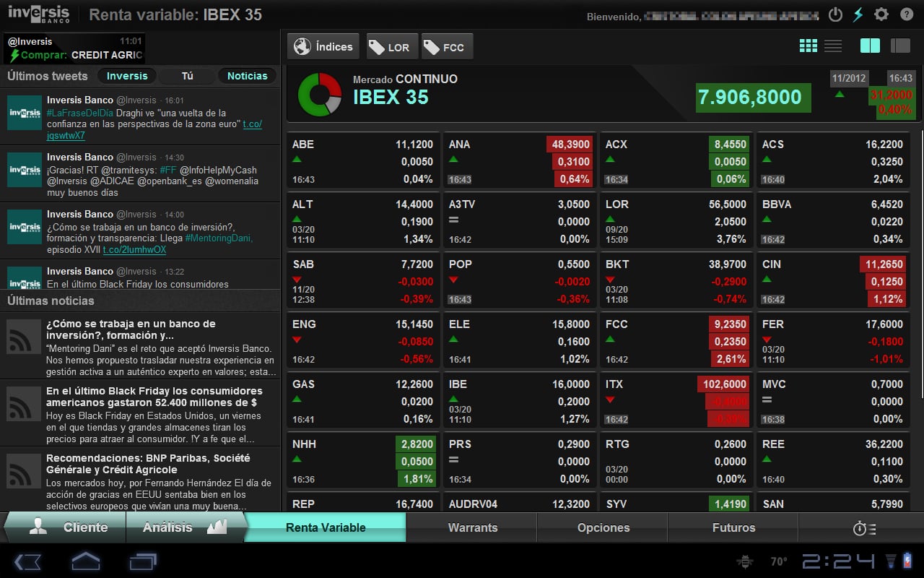Image resolution: width=924 pixels, height=578 pixels.
Task: Show the Noticias tab
Action: 248,76
